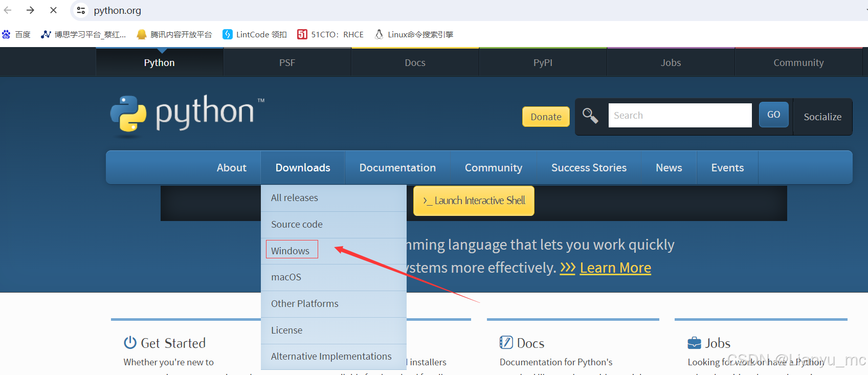The image size is (868, 375).
Task: Click Launch Interactive Shell button
Action: 474,201
